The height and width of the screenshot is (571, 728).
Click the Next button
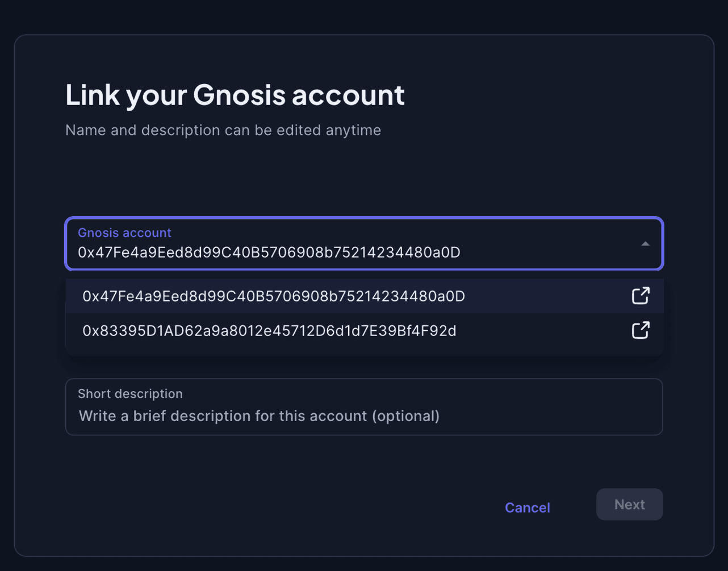pyautogui.click(x=629, y=505)
